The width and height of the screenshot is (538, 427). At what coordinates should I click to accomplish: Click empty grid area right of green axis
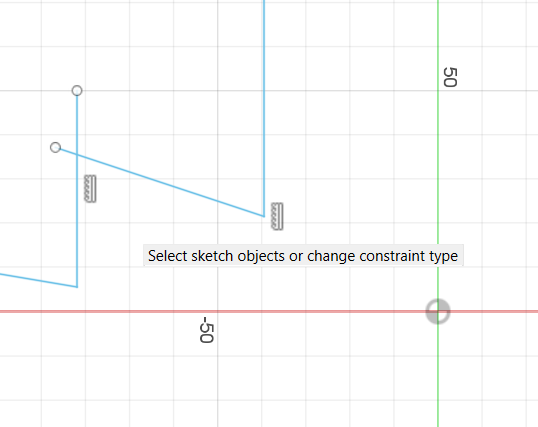tap(494, 172)
